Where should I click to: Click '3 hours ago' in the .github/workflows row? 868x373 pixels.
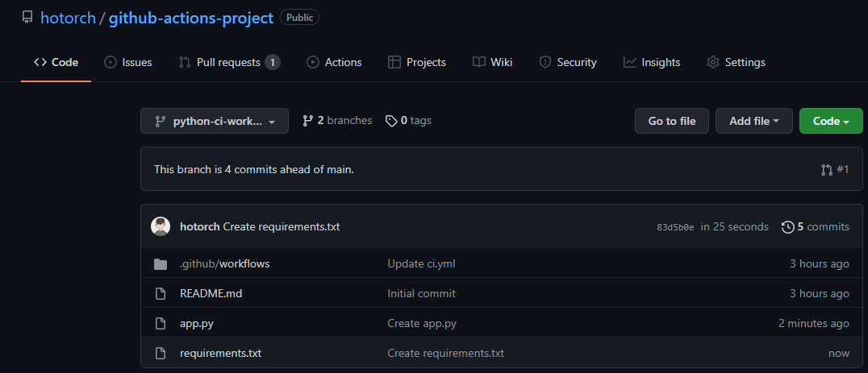pyautogui.click(x=820, y=263)
